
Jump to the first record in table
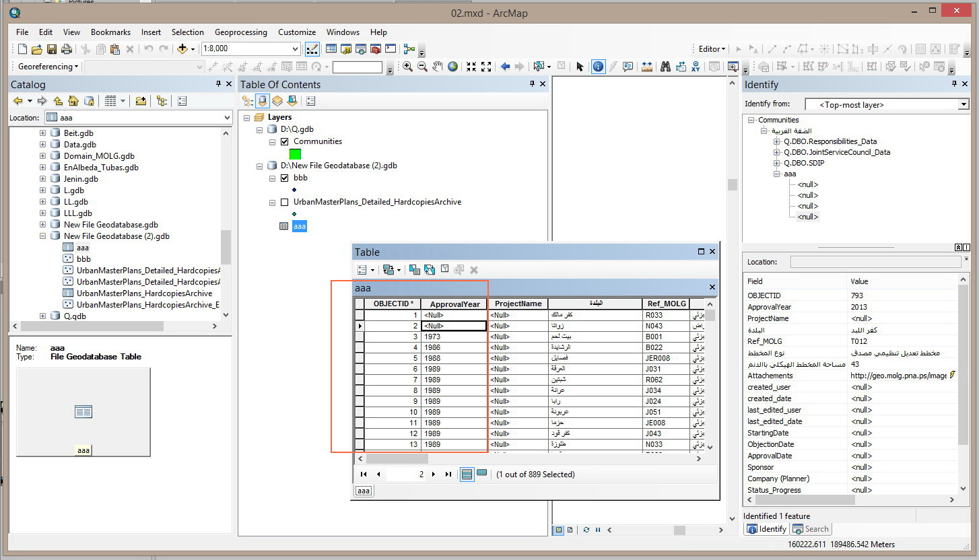(x=364, y=475)
